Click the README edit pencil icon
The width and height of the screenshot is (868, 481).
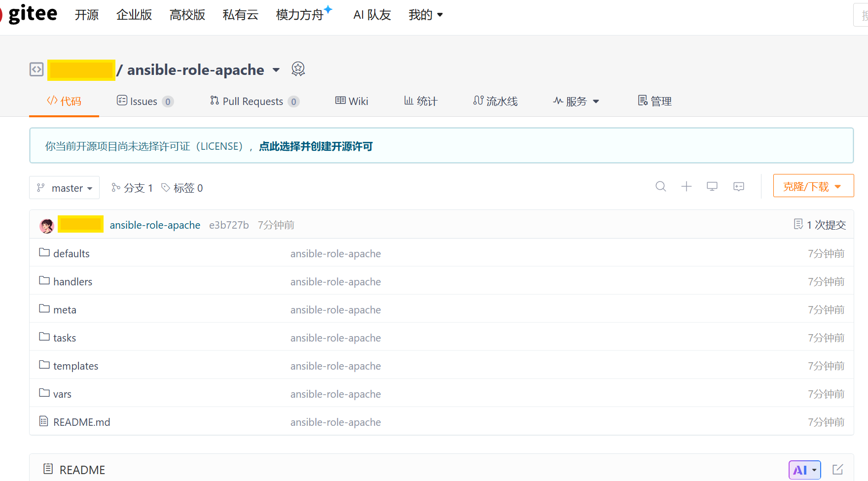click(838, 470)
